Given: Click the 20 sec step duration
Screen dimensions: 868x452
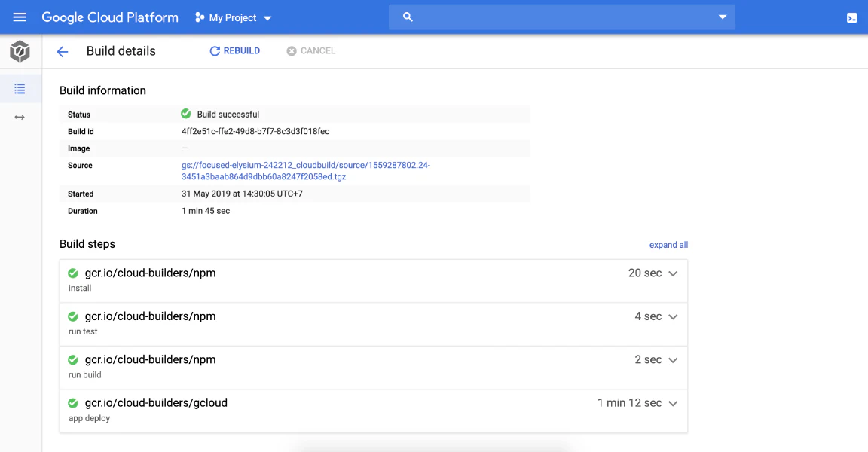Looking at the screenshot, I should [x=645, y=273].
